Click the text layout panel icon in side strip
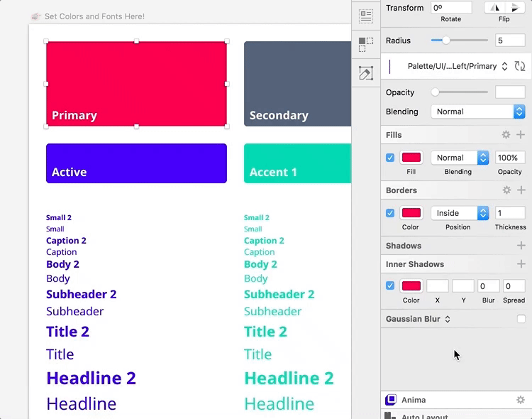The image size is (532, 419). (366, 16)
